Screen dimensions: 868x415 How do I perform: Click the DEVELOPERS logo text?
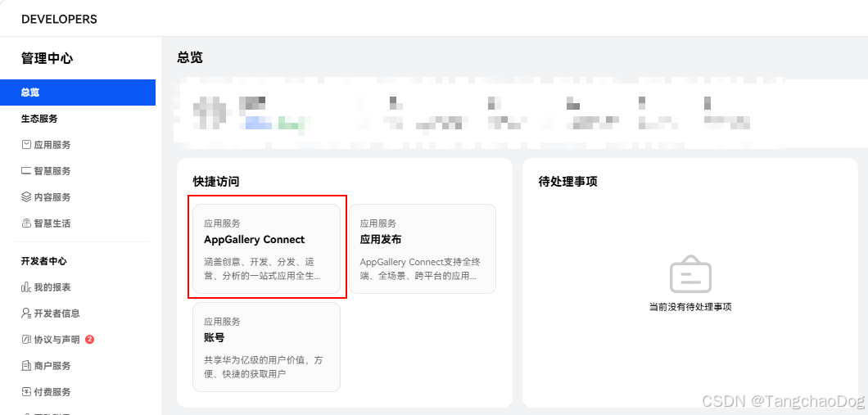pyautogui.click(x=59, y=20)
